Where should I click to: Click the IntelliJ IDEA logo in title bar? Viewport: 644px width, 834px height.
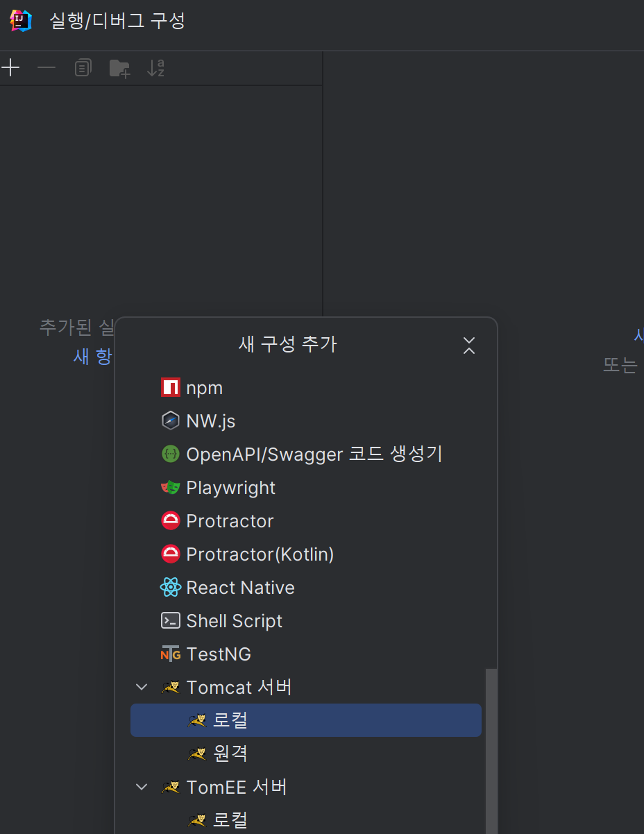[21, 21]
